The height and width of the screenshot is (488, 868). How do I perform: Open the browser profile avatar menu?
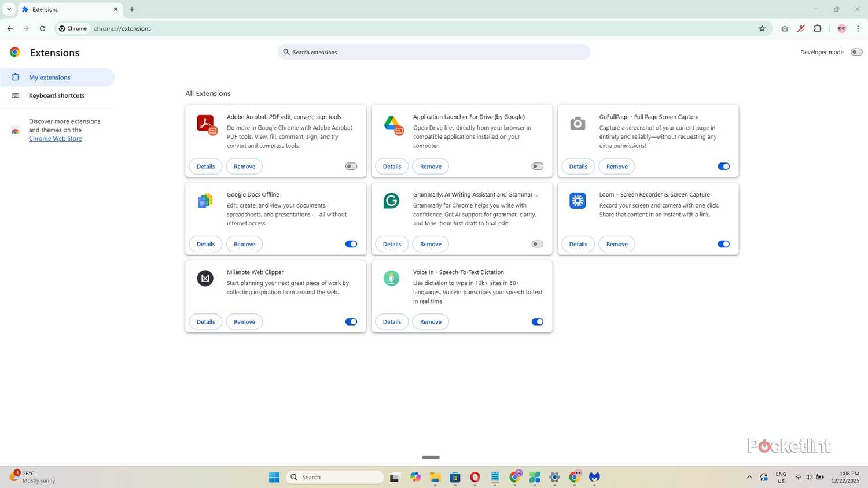pos(841,28)
